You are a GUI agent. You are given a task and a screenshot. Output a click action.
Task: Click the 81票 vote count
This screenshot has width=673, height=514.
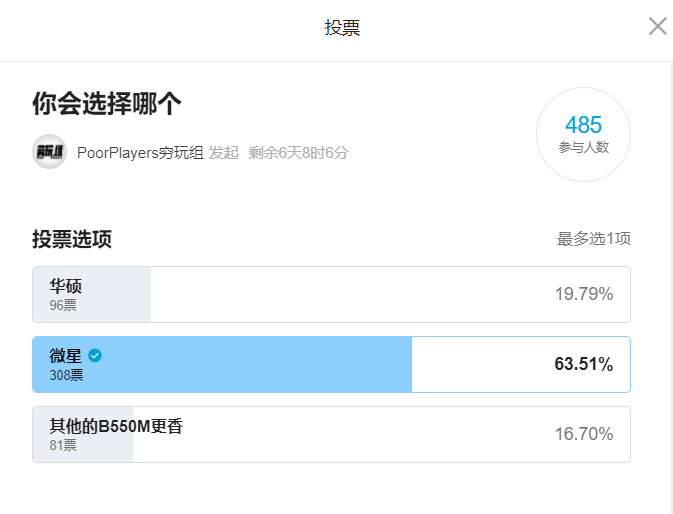63,445
